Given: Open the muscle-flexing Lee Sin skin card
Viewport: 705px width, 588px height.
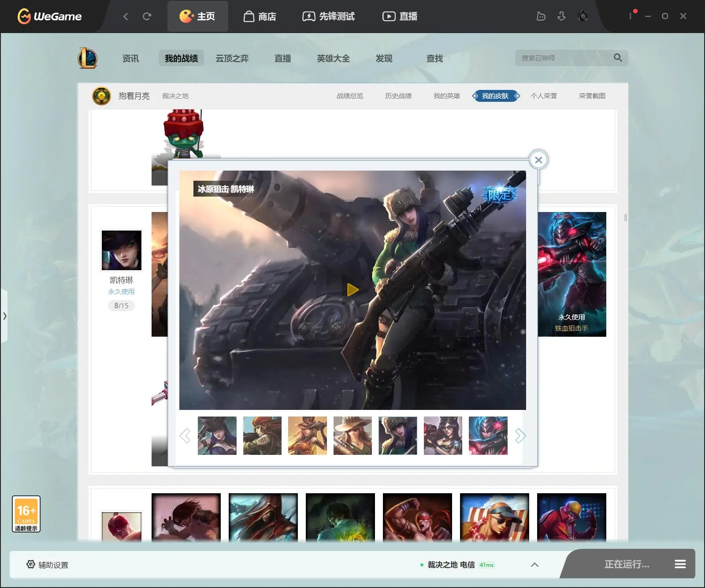Looking at the screenshot, I should (417, 517).
